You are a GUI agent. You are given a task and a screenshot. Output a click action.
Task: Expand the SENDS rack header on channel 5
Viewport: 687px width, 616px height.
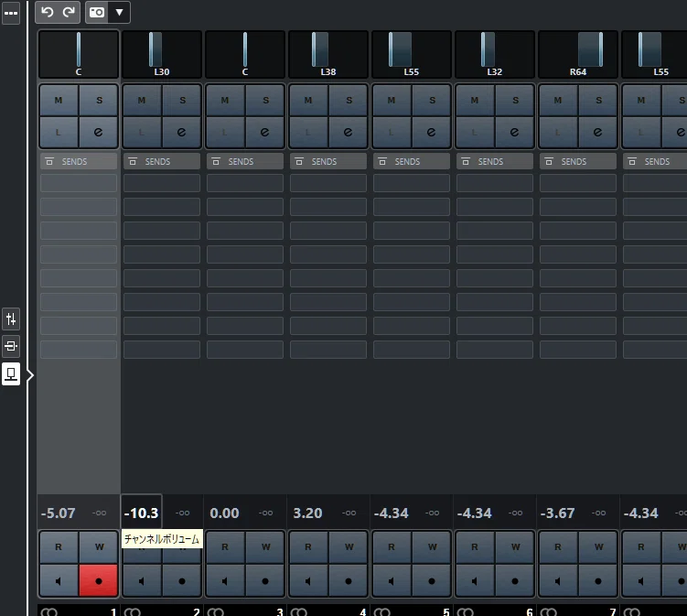click(412, 161)
